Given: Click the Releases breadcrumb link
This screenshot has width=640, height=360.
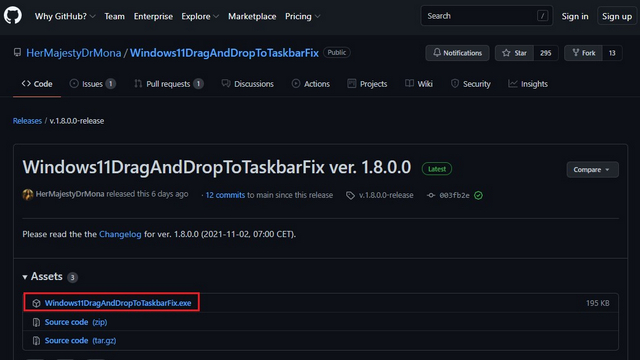Looking at the screenshot, I should (27, 121).
